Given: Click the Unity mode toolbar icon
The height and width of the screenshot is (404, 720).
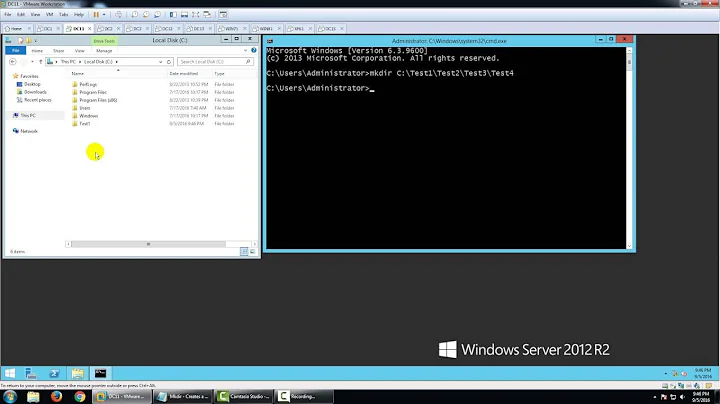Looking at the screenshot, I should [207, 15].
